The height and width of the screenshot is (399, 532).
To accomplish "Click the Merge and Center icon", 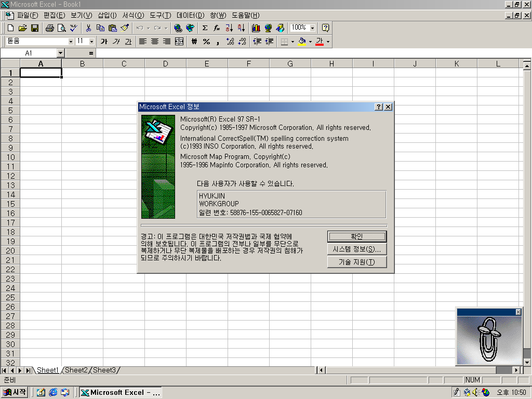I will (x=179, y=42).
